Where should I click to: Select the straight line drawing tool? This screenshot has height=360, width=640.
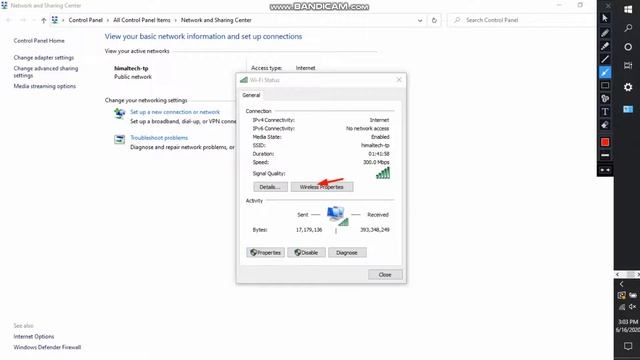click(x=605, y=59)
